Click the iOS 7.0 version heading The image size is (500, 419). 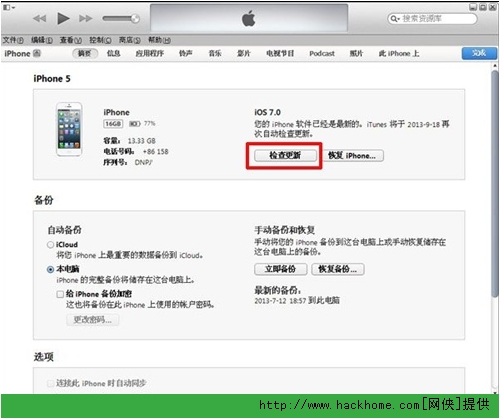point(268,112)
